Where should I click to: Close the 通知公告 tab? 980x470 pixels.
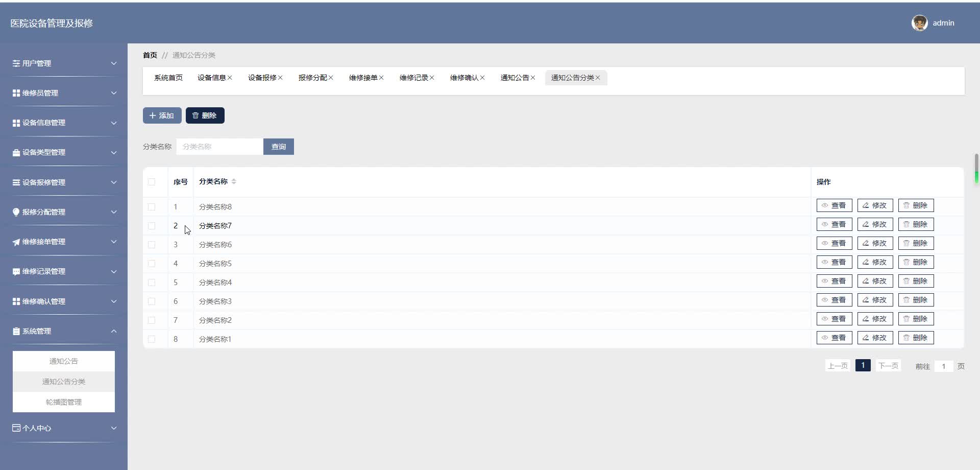[x=533, y=78]
